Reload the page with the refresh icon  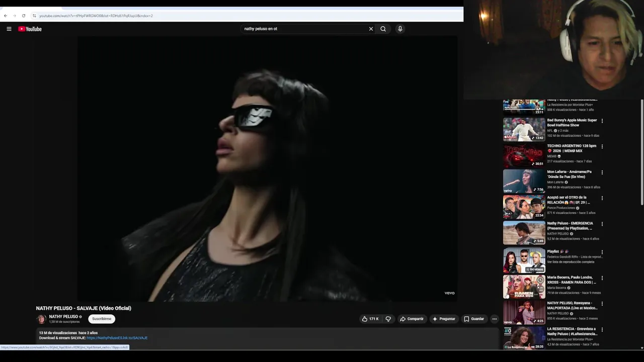pyautogui.click(x=23, y=16)
